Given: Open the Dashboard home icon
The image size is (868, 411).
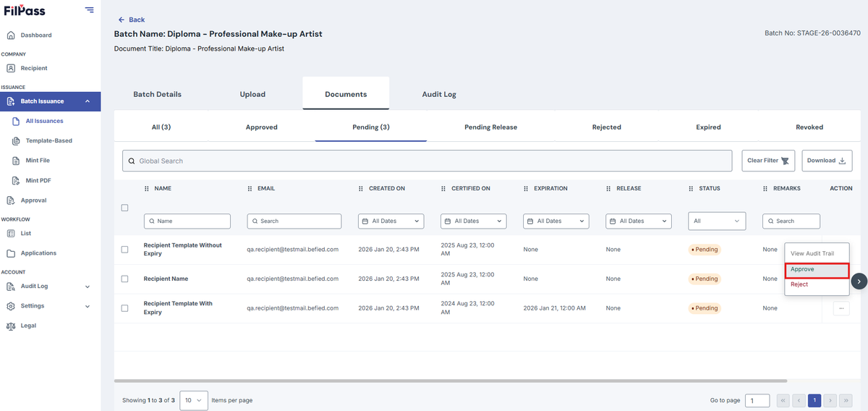Looking at the screenshot, I should pos(11,35).
